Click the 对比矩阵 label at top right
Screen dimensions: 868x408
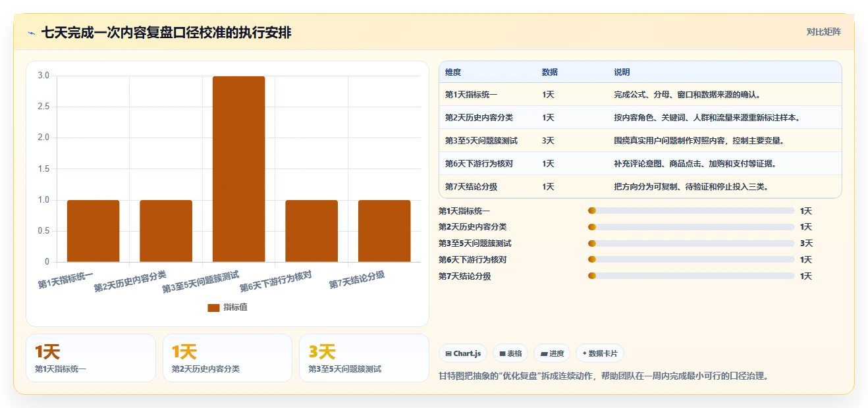coord(823,32)
